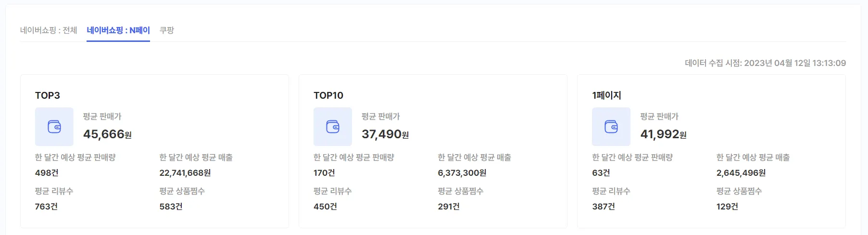Click the 1페이지 monthly revenue 2,645,496원
The image size is (868, 235).
point(741,173)
